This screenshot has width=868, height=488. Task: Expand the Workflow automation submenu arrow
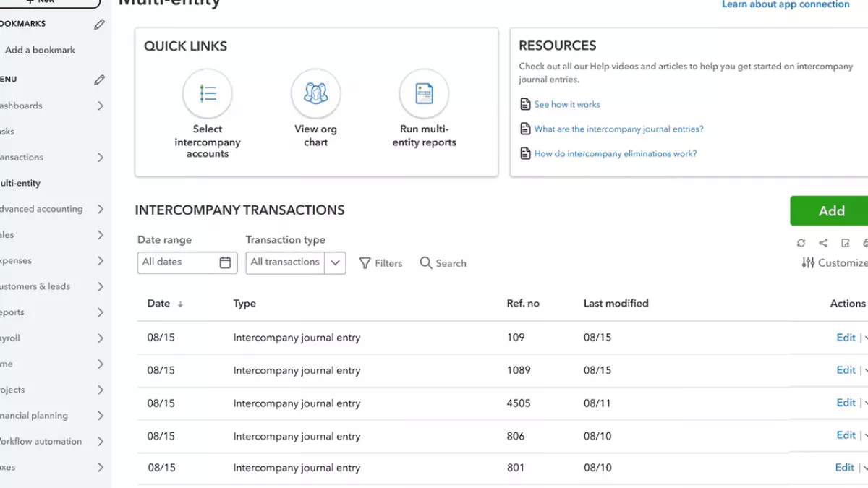click(101, 441)
